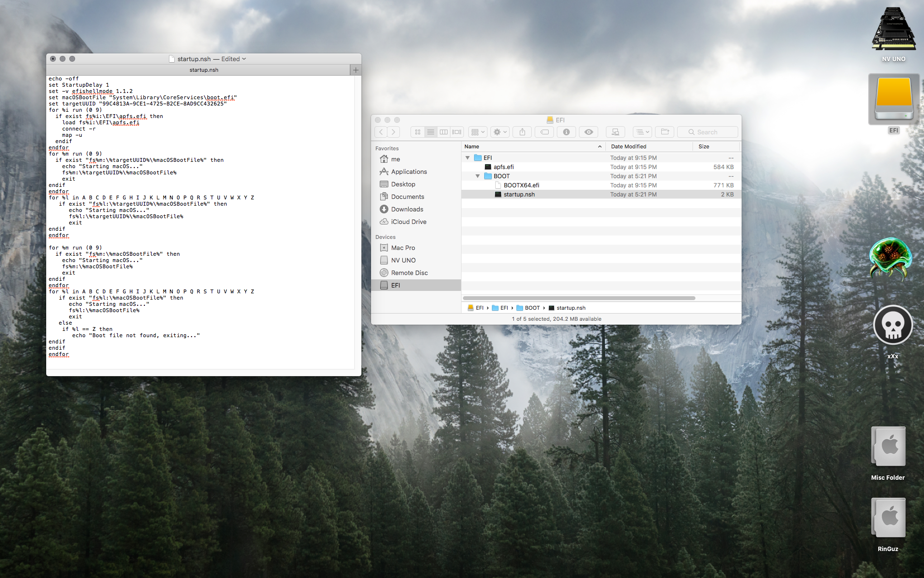Click BOOT in the Finder path bar
This screenshot has height=578, width=924.
(x=528, y=308)
